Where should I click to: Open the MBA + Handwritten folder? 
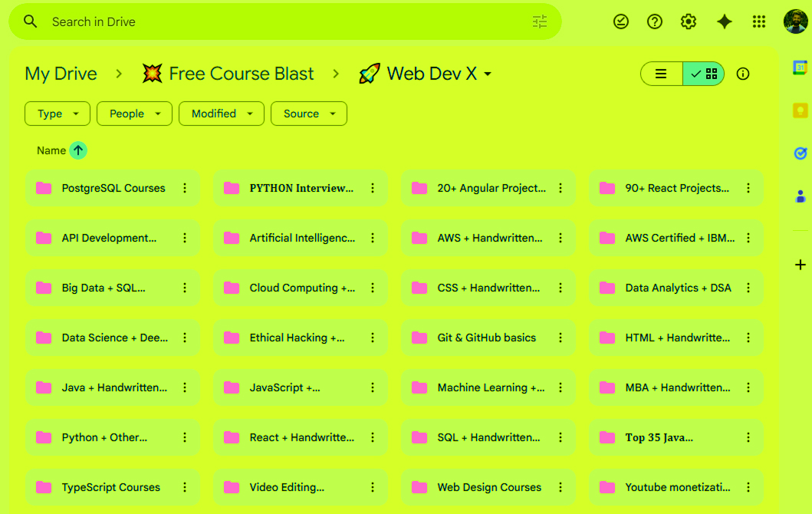[676, 387]
